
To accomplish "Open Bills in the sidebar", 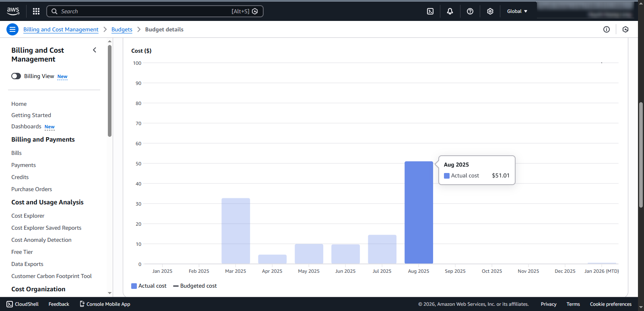I will (17, 153).
